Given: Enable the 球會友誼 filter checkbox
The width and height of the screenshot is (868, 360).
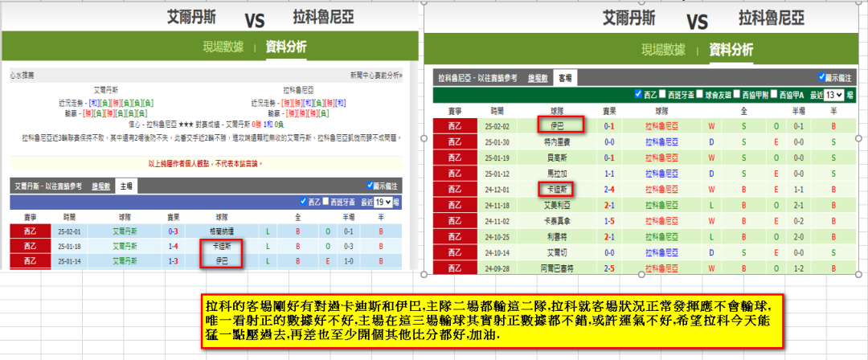Looking at the screenshot, I should pyautogui.click(x=700, y=94).
